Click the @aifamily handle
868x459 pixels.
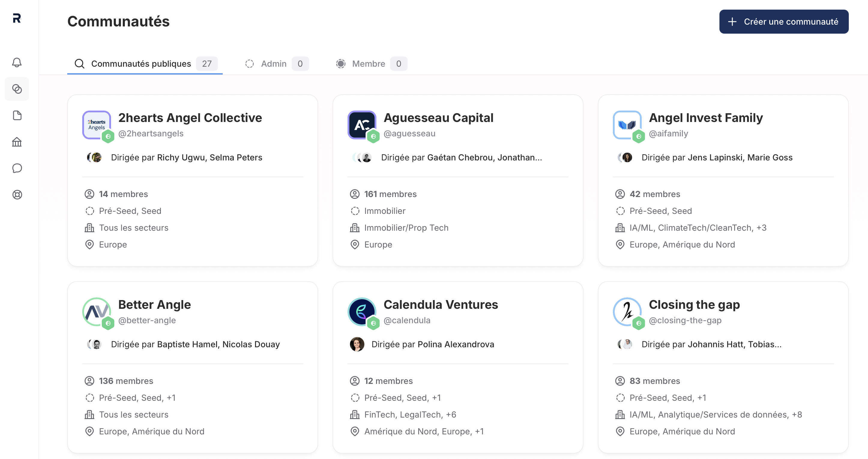click(x=668, y=134)
